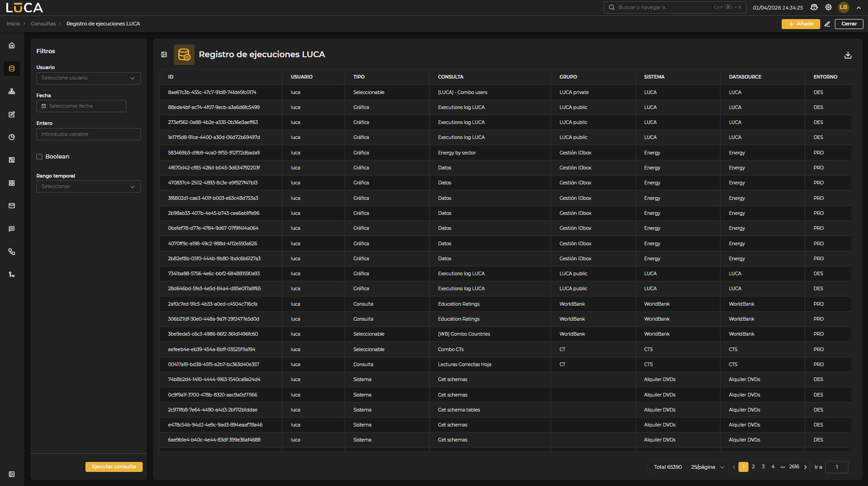Focus the Entero variable input

coord(89,134)
